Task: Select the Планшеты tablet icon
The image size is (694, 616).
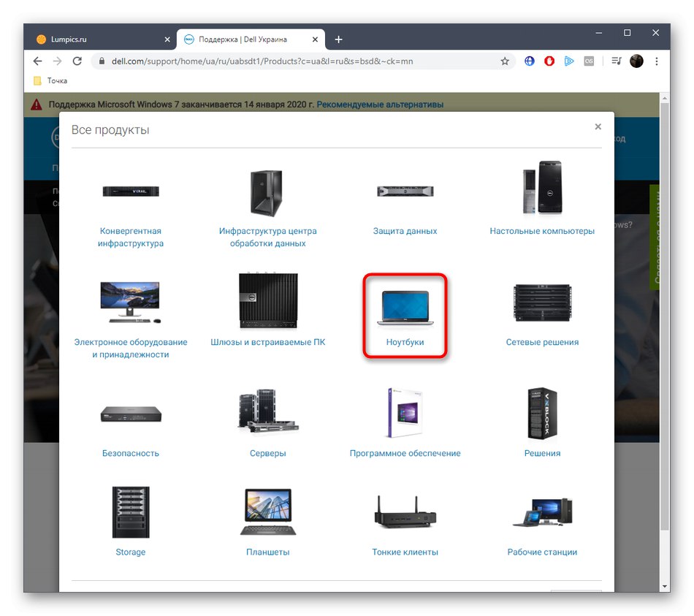Action: 267,512
